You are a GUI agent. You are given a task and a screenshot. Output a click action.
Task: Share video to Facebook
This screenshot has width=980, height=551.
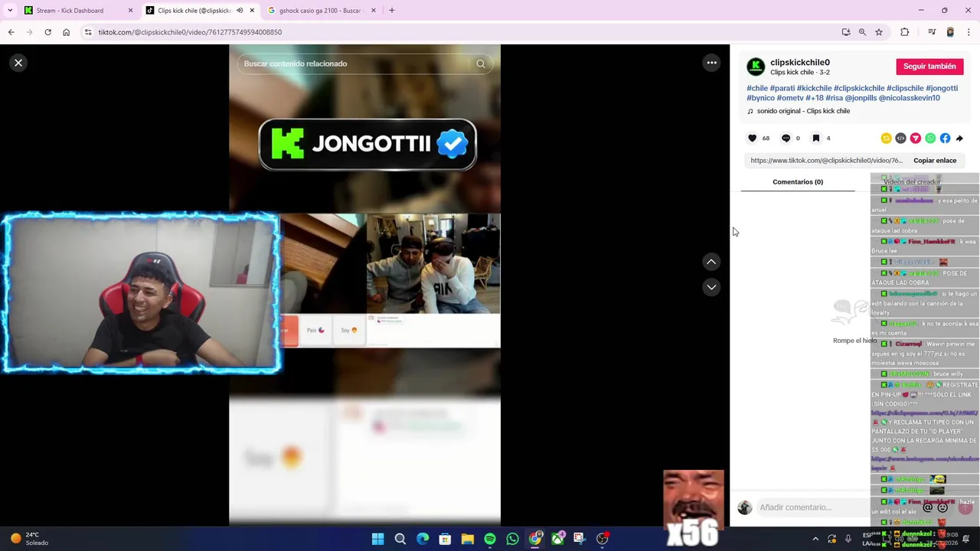click(x=945, y=139)
